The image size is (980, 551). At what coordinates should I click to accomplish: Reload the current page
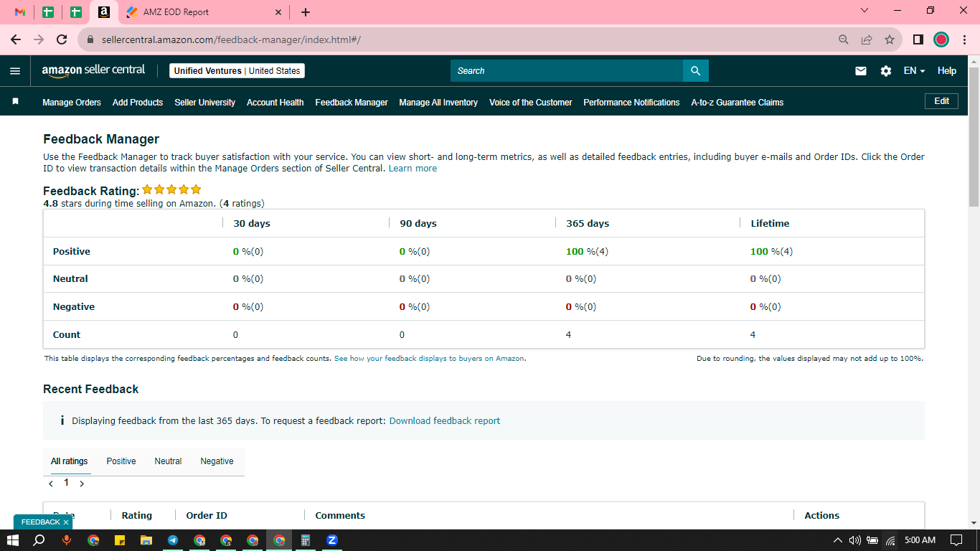tap(62, 39)
